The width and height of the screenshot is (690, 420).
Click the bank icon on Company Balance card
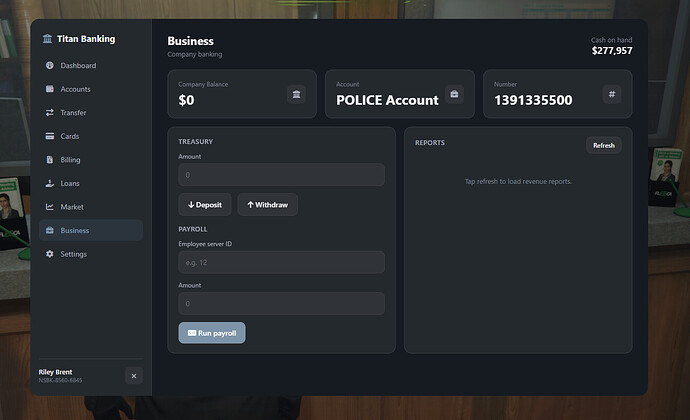click(296, 94)
